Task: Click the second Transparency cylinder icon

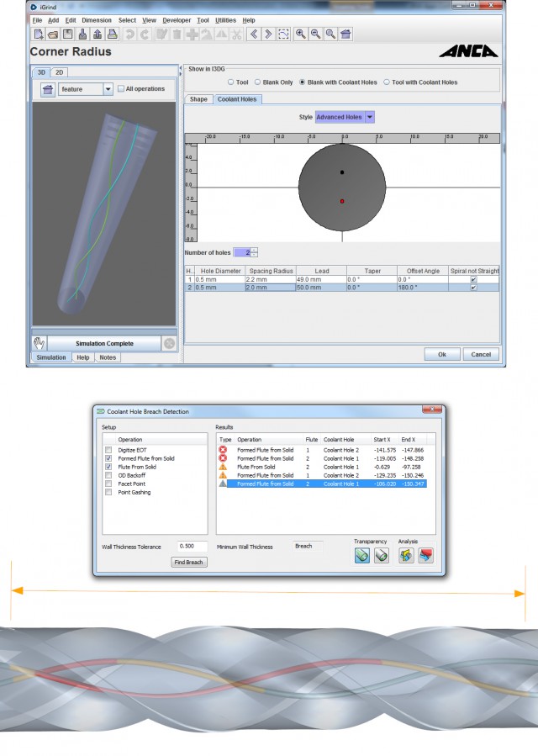Action: (382, 555)
